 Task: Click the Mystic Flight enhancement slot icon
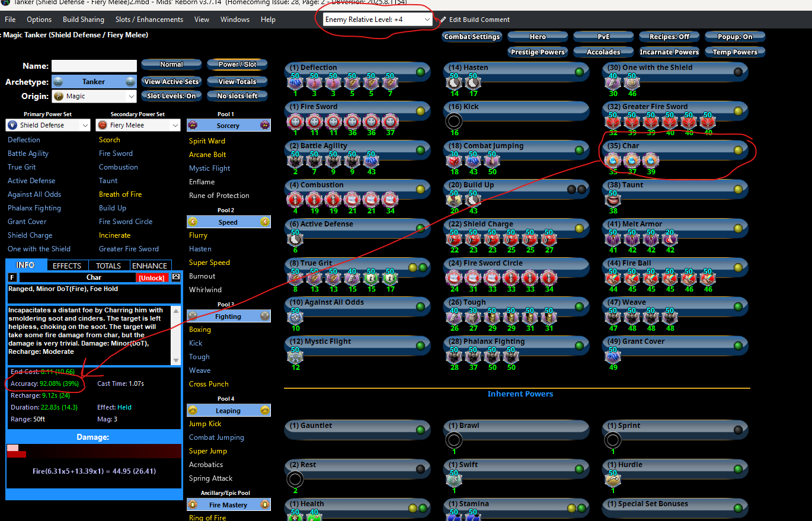(295, 356)
